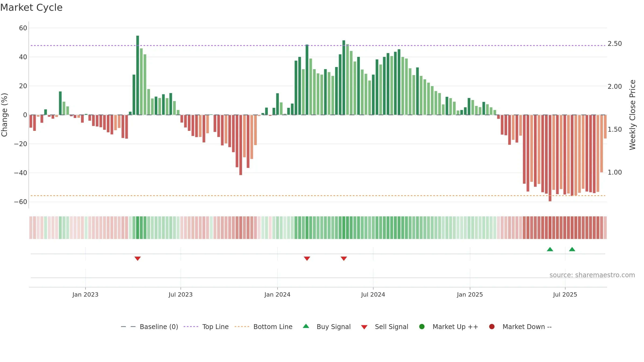Click the Jan 2024 axis label
The width and height of the screenshot is (644, 362).
point(277,295)
